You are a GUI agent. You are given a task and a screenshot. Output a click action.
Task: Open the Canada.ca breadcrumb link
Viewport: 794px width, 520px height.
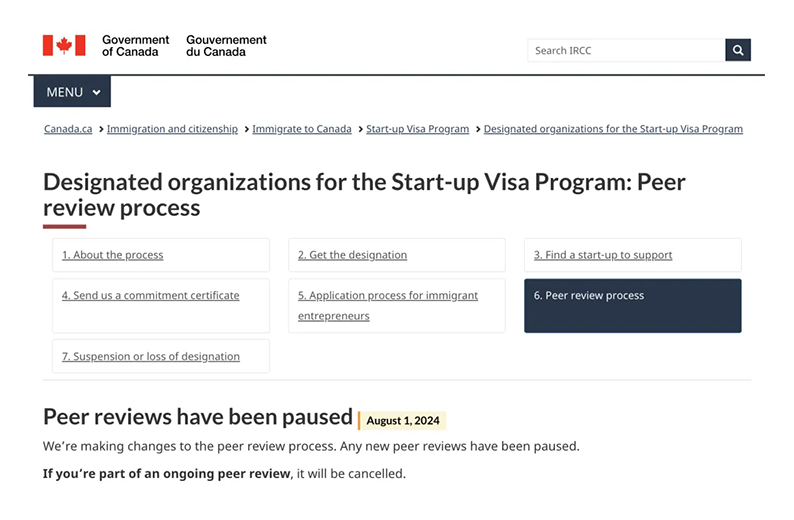point(68,129)
